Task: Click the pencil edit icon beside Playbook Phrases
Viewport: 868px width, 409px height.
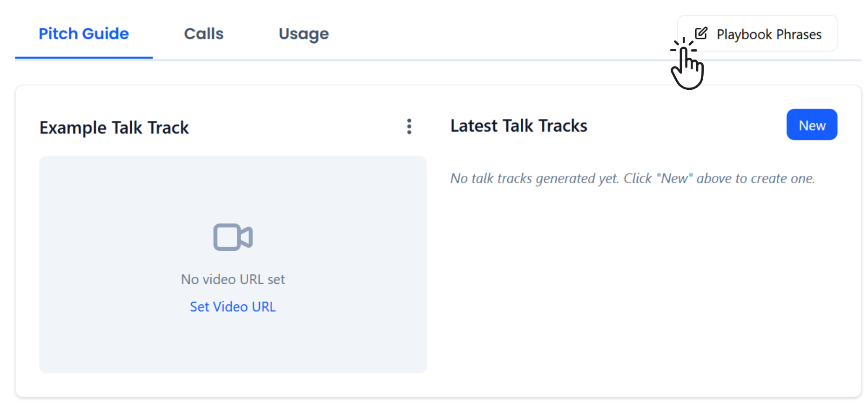Action: pos(701,33)
